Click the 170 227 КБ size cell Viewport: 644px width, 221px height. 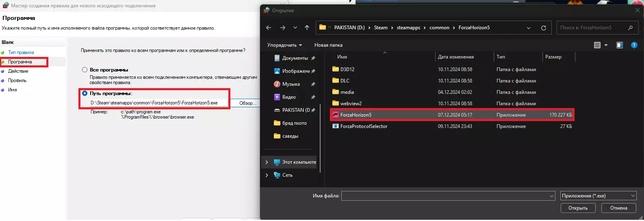click(560, 115)
